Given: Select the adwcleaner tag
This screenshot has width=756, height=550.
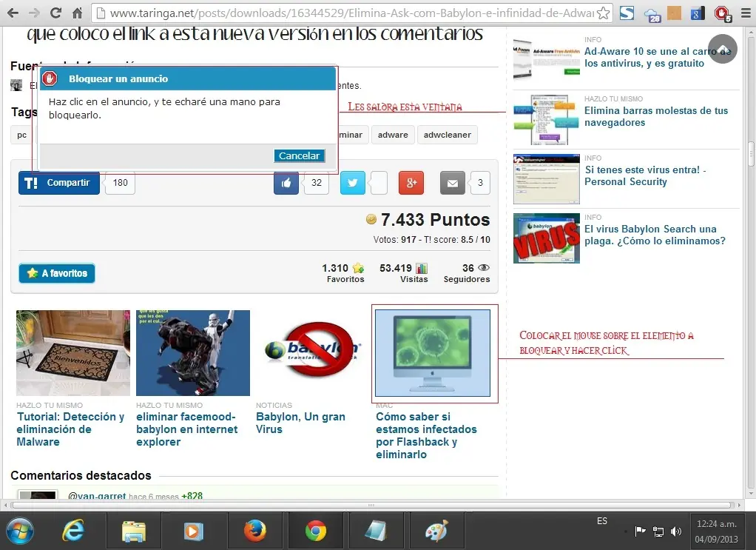Looking at the screenshot, I should pyautogui.click(x=448, y=135).
